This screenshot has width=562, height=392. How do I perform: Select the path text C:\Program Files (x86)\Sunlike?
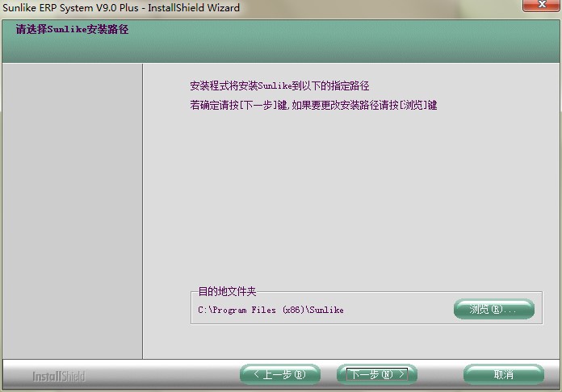[x=271, y=310]
